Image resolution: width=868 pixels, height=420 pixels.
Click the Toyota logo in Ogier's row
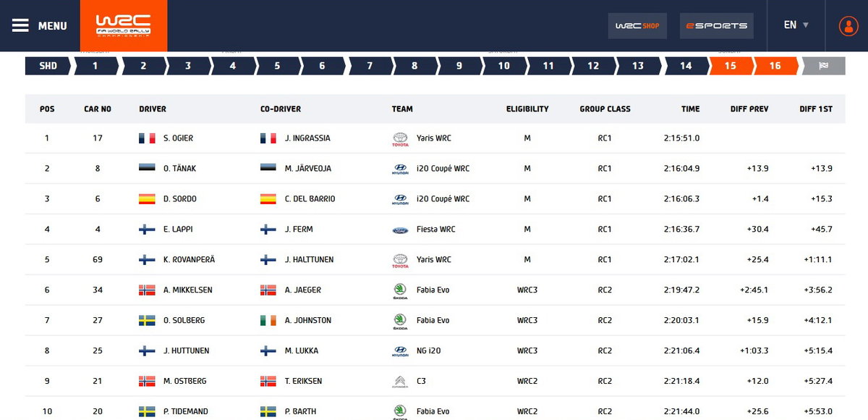[x=399, y=138]
